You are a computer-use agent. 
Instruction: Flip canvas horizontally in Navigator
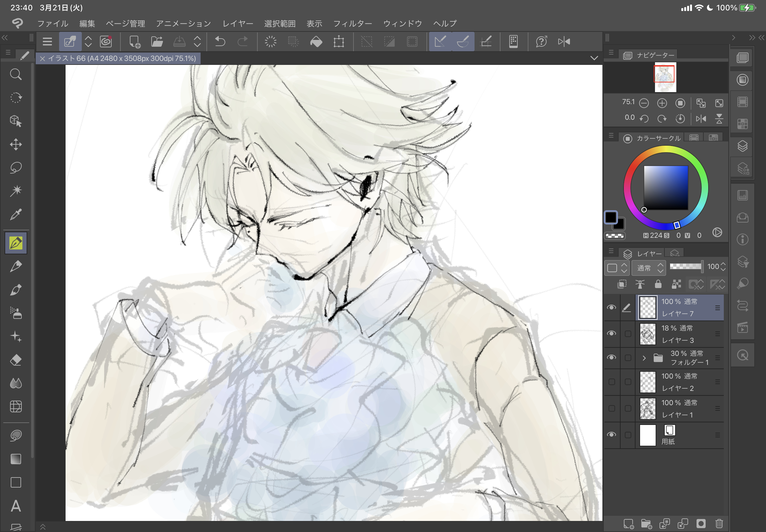click(x=701, y=119)
